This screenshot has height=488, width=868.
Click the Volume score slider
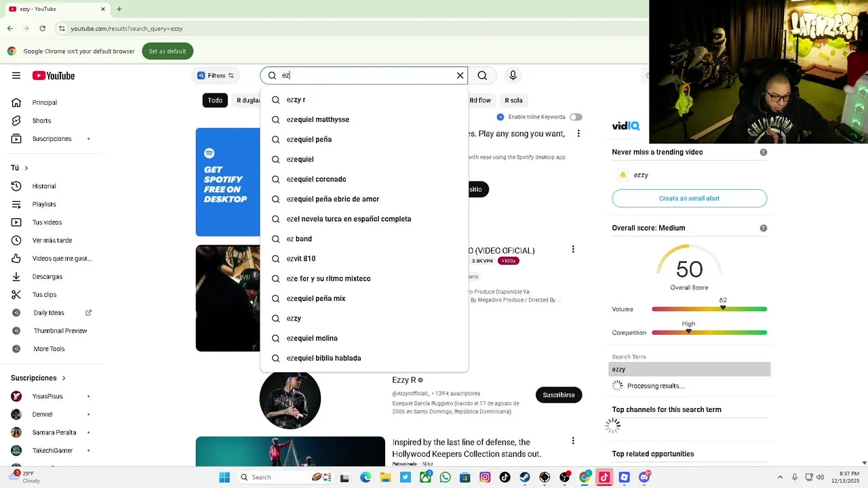[x=709, y=309]
